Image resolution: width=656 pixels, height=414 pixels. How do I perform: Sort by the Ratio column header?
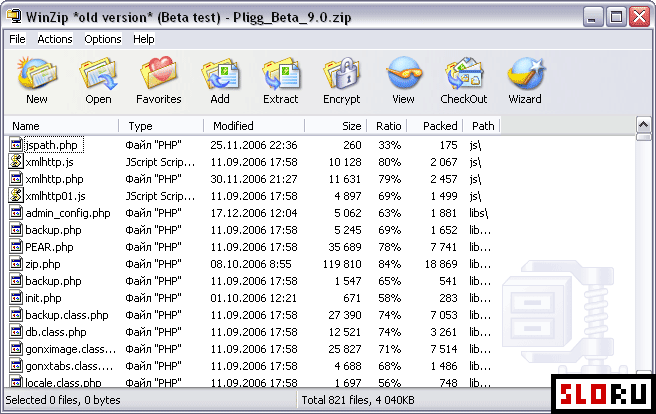click(x=387, y=126)
